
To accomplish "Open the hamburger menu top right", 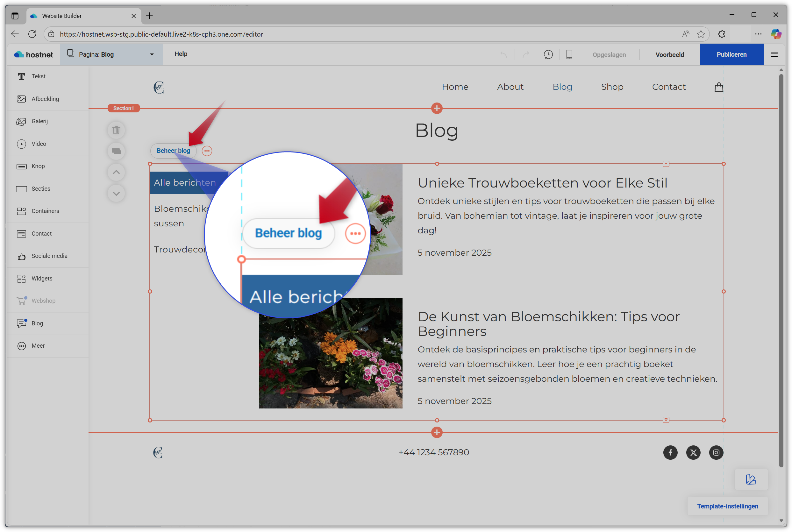I will click(x=774, y=54).
